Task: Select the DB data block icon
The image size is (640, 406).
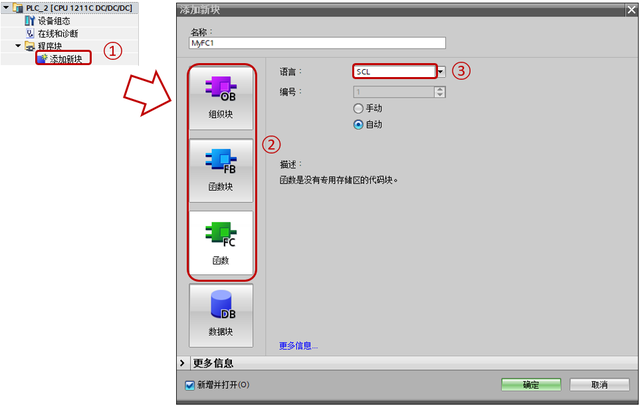Action: pyautogui.click(x=223, y=304)
